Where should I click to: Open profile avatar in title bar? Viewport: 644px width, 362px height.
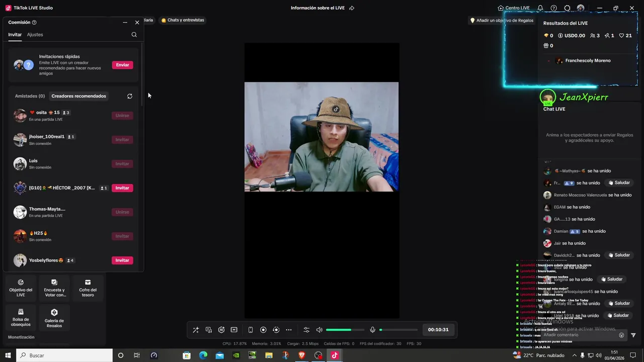581,8
